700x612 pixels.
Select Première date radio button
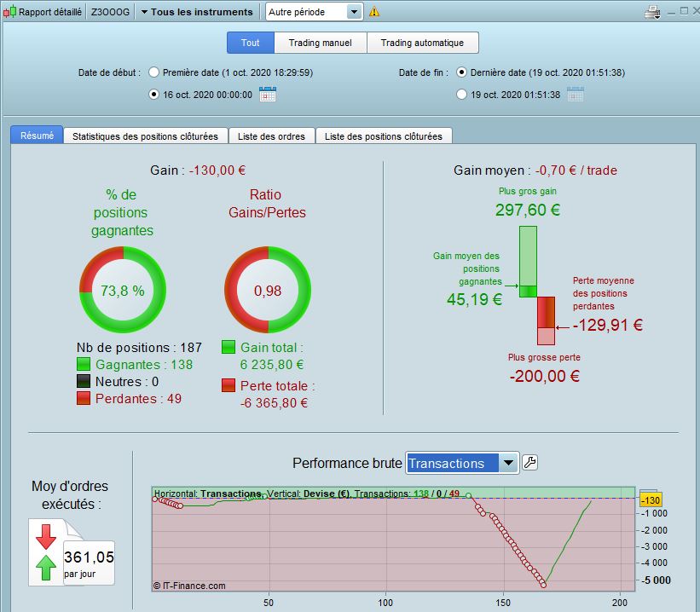153,72
